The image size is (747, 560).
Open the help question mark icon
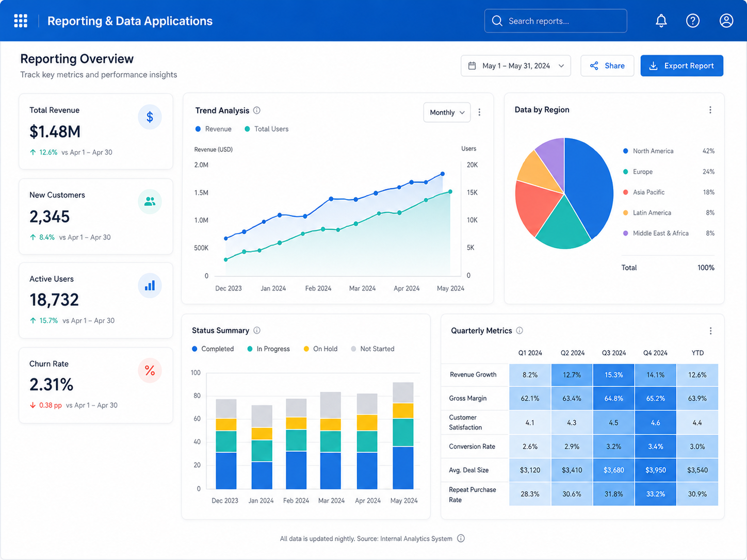[693, 21]
